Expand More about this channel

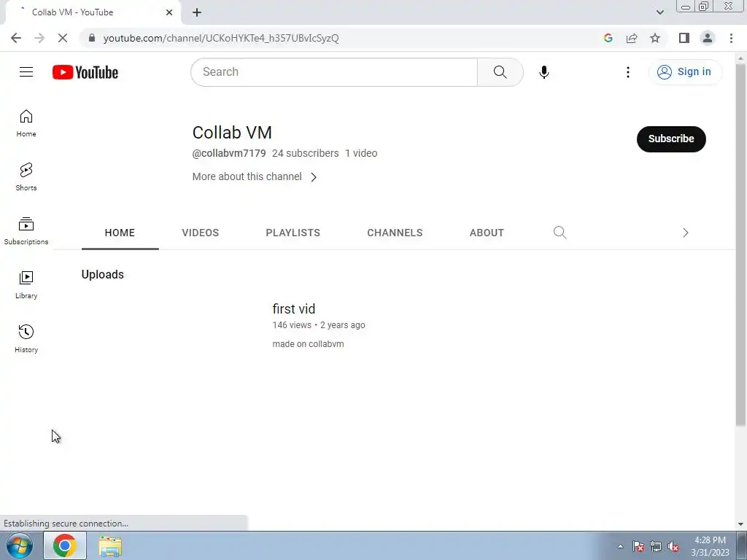[x=255, y=176]
